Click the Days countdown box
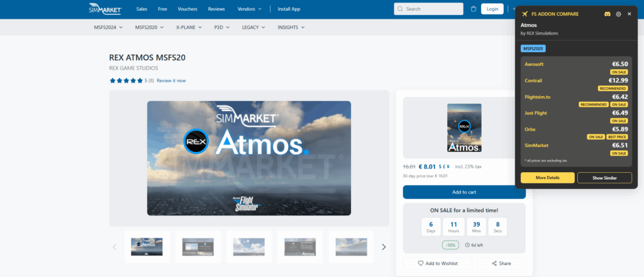Viewport: 644px width, 277px height. tap(431, 227)
